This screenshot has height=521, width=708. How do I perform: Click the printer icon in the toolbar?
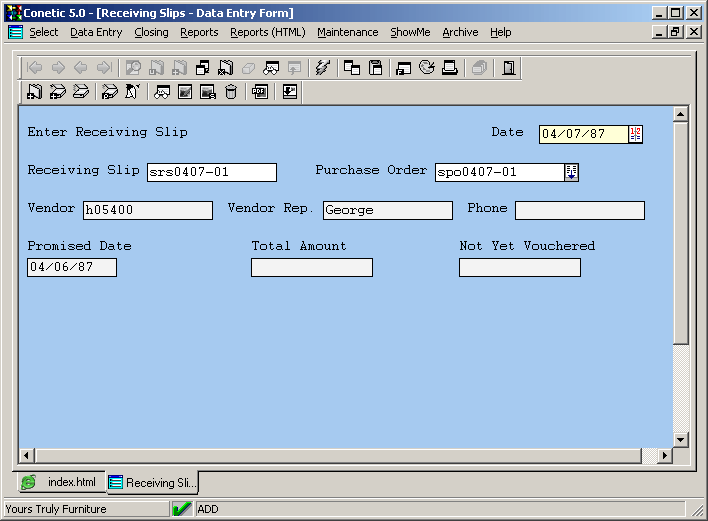pyautogui.click(x=450, y=68)
